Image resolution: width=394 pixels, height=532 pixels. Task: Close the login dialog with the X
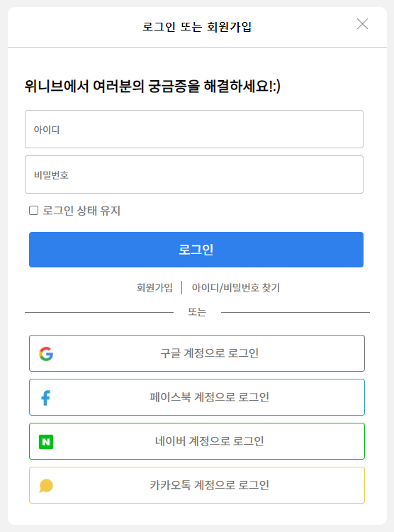pos(363,23)
